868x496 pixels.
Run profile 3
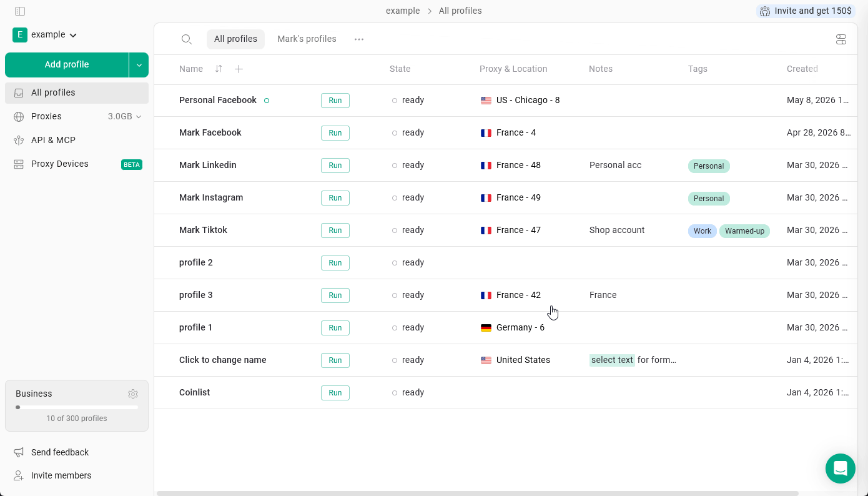tap(335, 295)
